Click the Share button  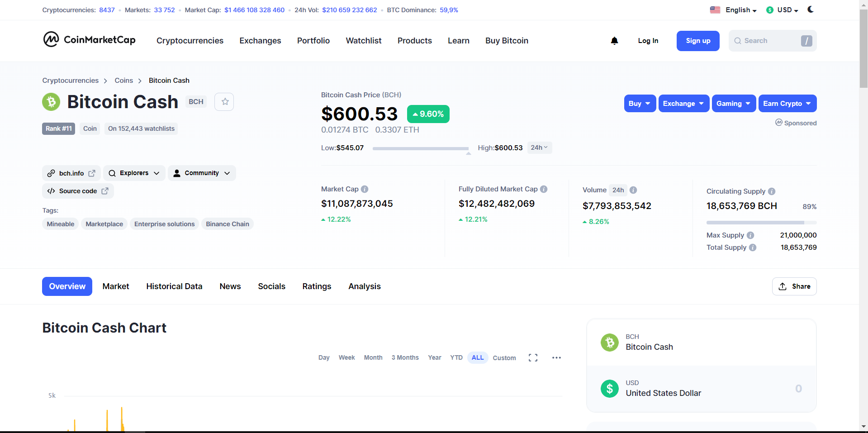point(794,286)
